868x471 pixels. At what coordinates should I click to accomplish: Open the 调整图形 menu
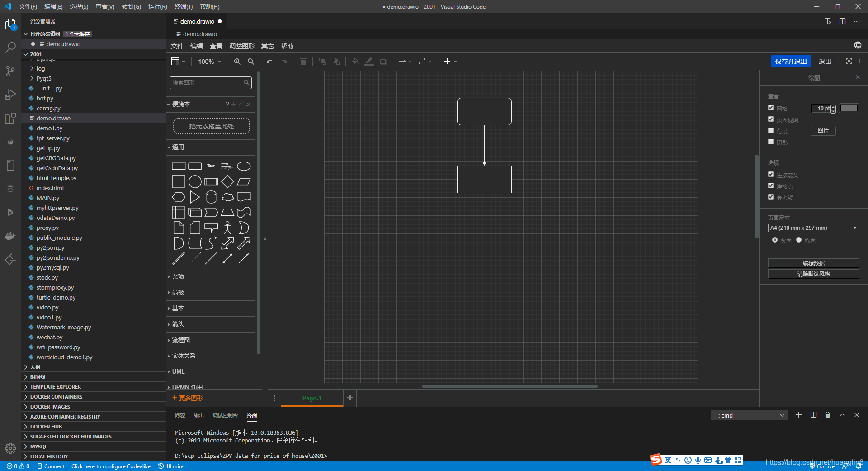pyautogui.click(x=241, y=46)
